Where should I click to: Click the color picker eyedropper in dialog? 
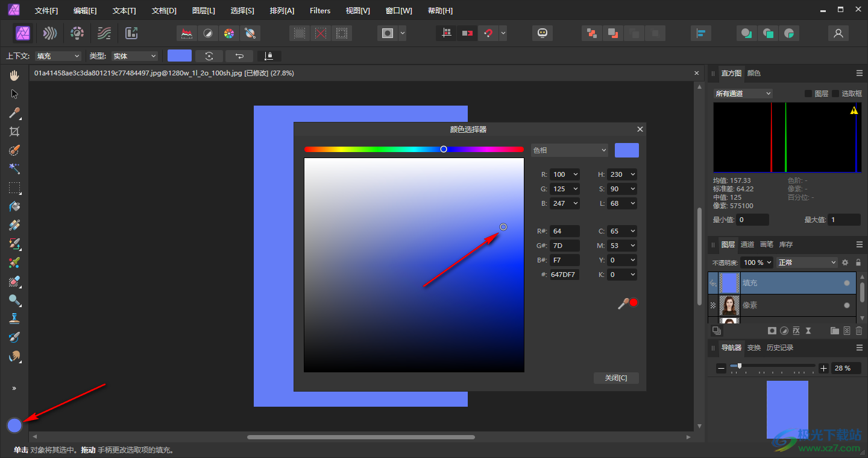click(623, 304)
